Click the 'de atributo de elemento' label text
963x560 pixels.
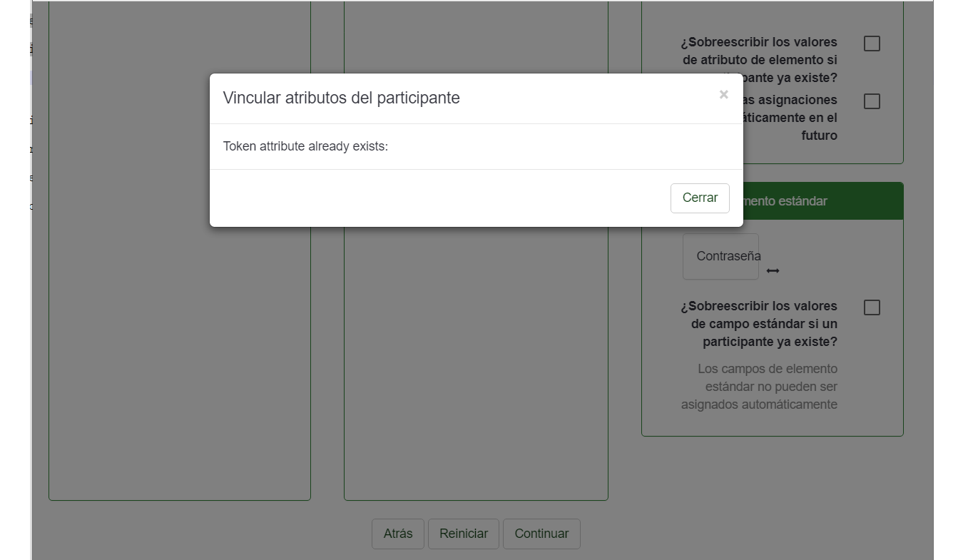click(x=760, y=60)
